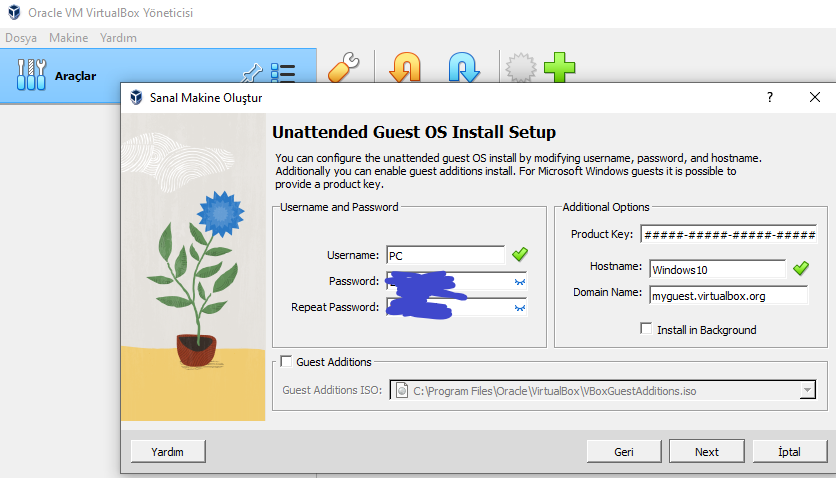
Task: Click the question mark help icon
Action: [x=770, y=97]
